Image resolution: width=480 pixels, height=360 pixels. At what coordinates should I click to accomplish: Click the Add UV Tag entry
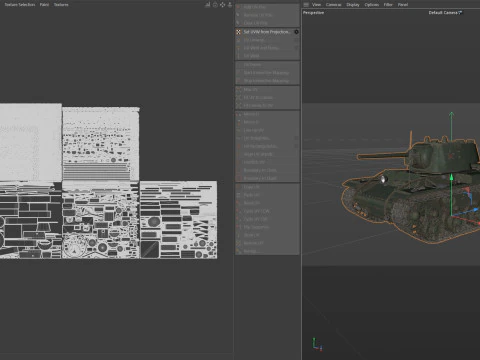(x=267, y=7)
